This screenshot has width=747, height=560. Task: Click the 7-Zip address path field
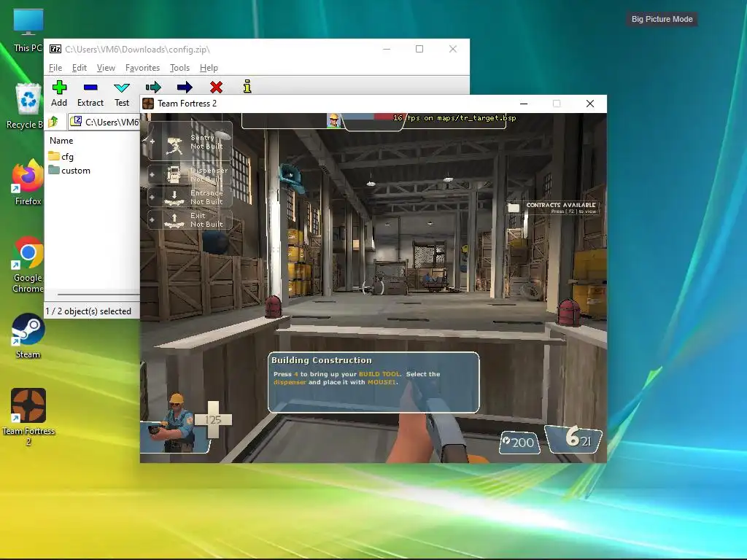(x=104, y=122)
